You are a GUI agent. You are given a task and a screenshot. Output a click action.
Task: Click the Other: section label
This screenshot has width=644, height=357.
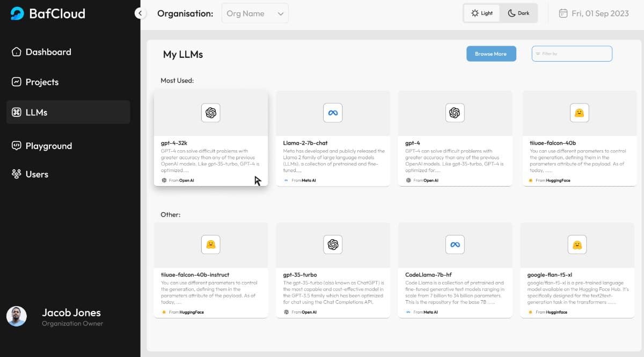coord(171,214)
